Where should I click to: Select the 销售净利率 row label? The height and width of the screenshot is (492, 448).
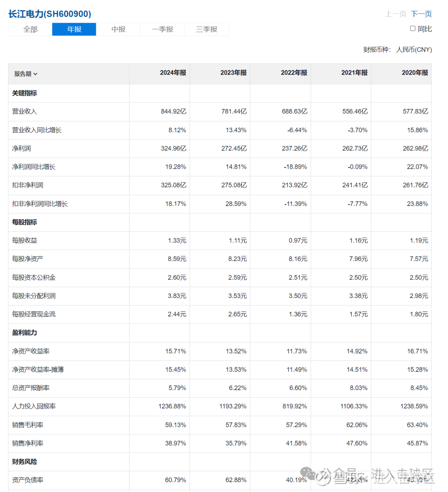coord(28,444)
